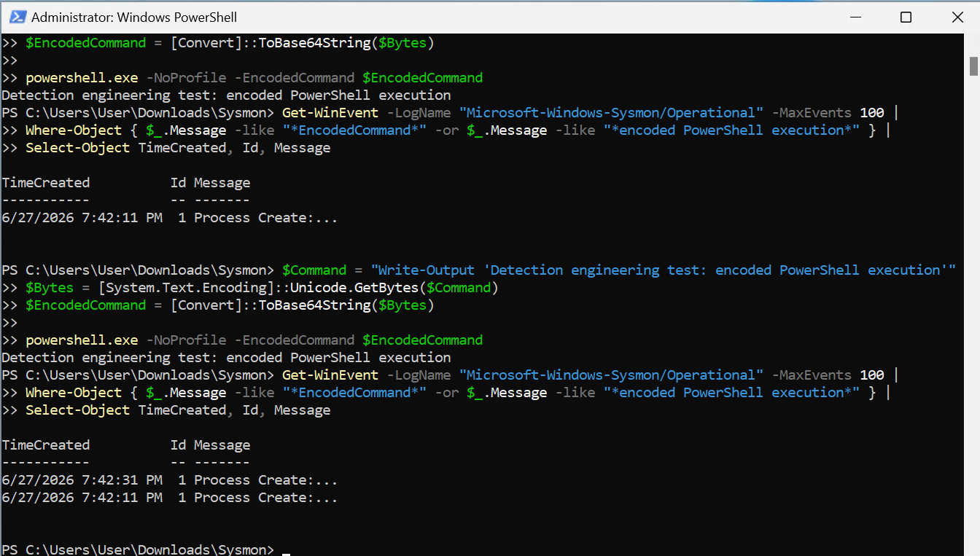The height and width of the screenshot is (556, 980).
Task: Click the '6/27/2026 7:42:31 PM' event timestamp
Action: point(82,480)
